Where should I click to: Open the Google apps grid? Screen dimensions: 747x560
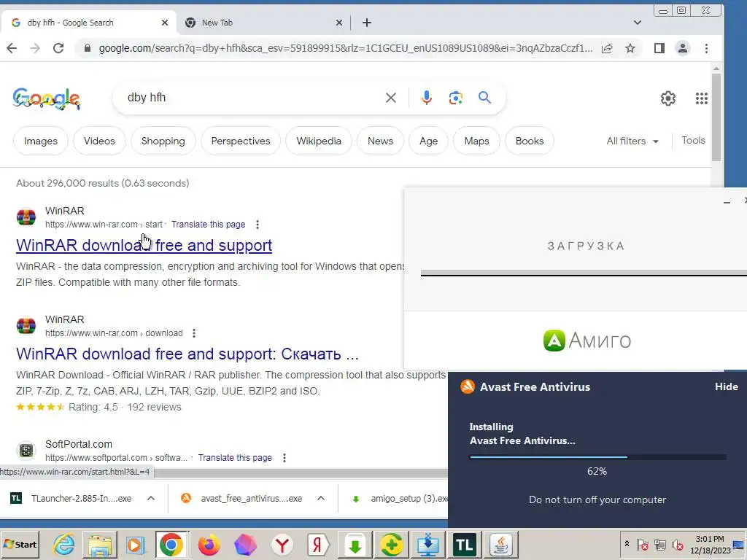pos(701,98)
